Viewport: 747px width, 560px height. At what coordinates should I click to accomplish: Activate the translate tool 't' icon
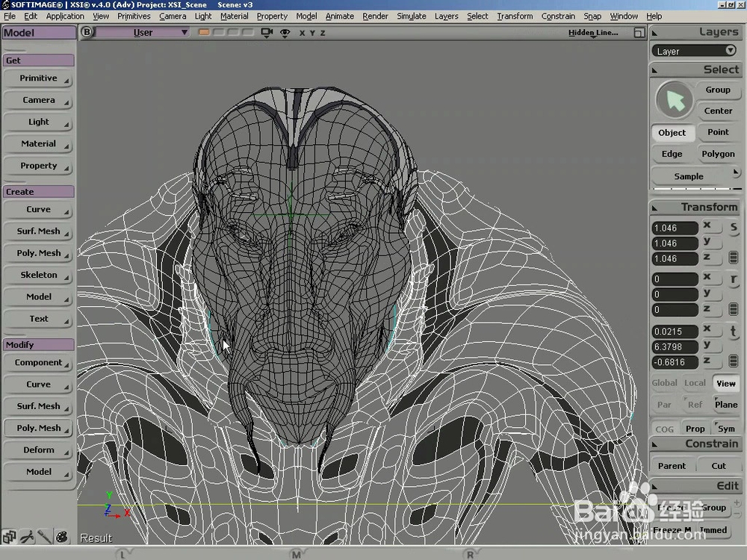pyautogui.click(x=734, y=332)
